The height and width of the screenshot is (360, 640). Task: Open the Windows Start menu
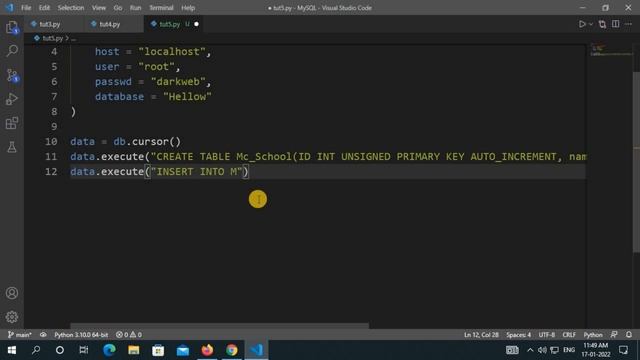tap(11, 350)
